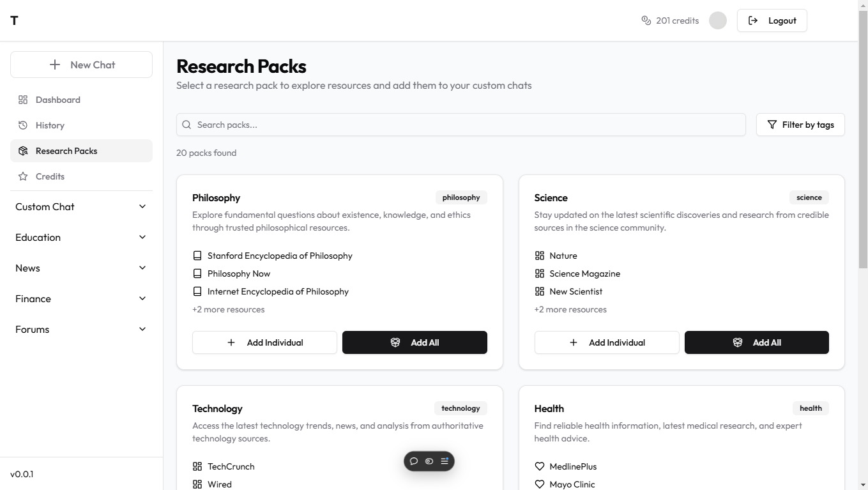Flip the toggle switch in floating toolbar
The width and height of the screenshot is (868, 490).
click(x=429, y=461)
